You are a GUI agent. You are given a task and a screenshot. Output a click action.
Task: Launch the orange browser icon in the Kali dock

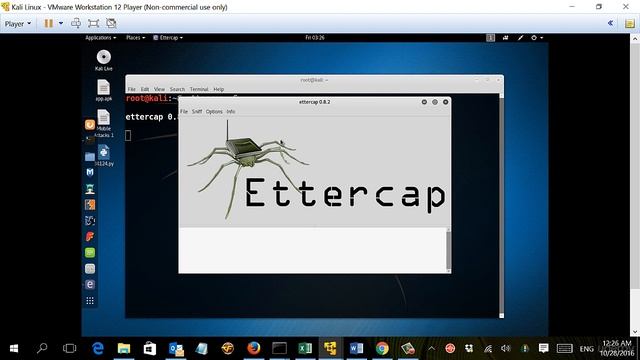pos(90,124)
